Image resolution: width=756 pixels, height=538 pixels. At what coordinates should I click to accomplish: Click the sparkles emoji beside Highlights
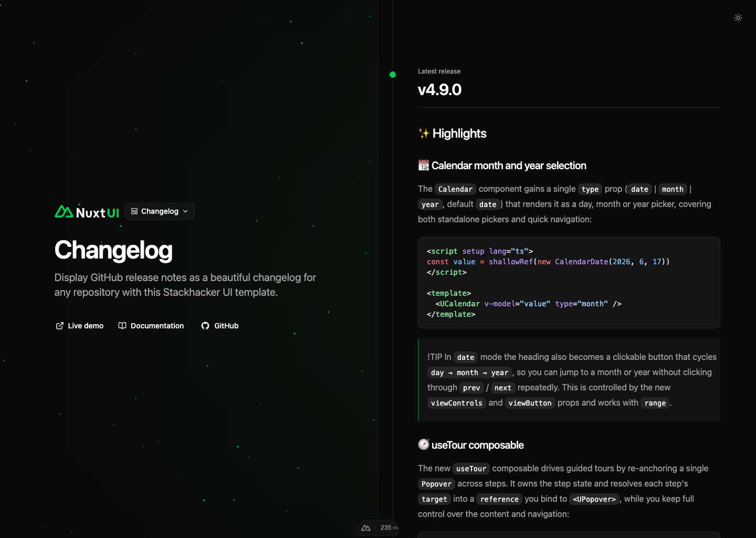pos(424,133)
